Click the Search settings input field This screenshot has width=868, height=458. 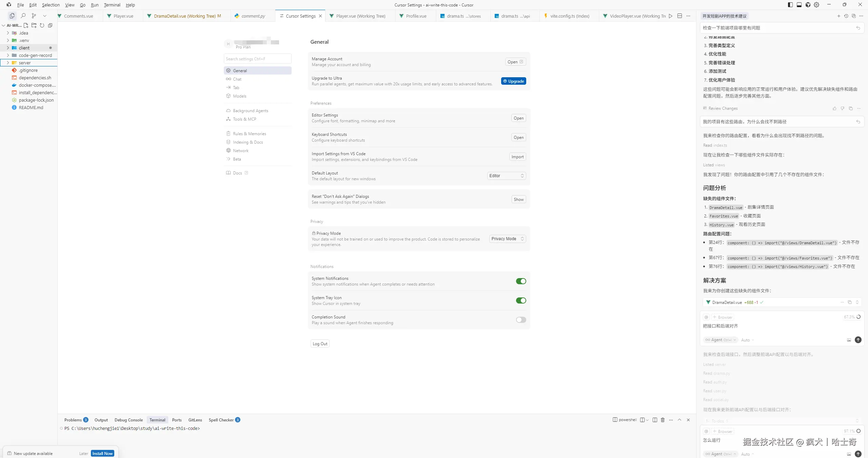coord(257,59)
